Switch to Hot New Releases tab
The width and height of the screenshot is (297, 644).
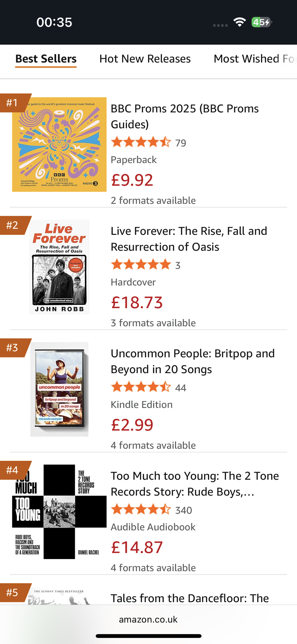145,59
